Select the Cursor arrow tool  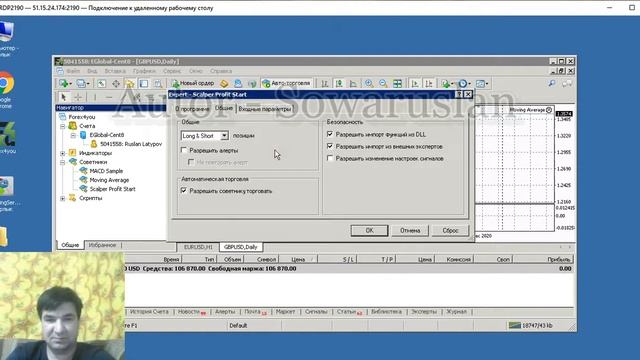tap(63, 97)
